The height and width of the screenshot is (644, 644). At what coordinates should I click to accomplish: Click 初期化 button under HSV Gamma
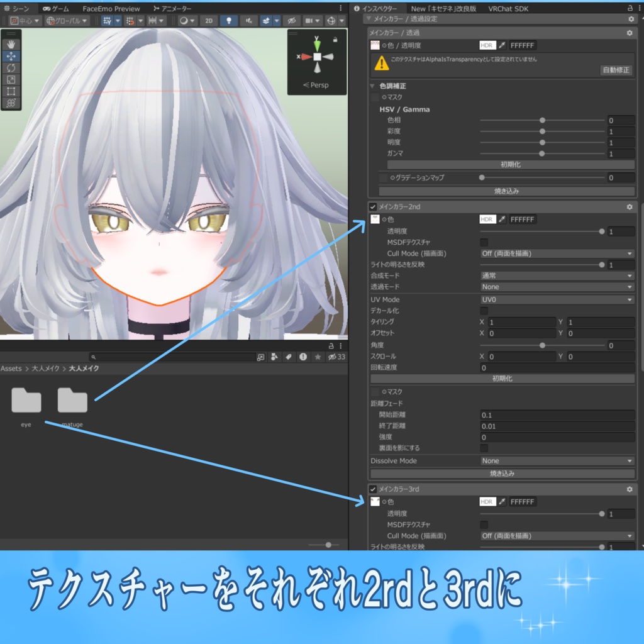(511, 164)
